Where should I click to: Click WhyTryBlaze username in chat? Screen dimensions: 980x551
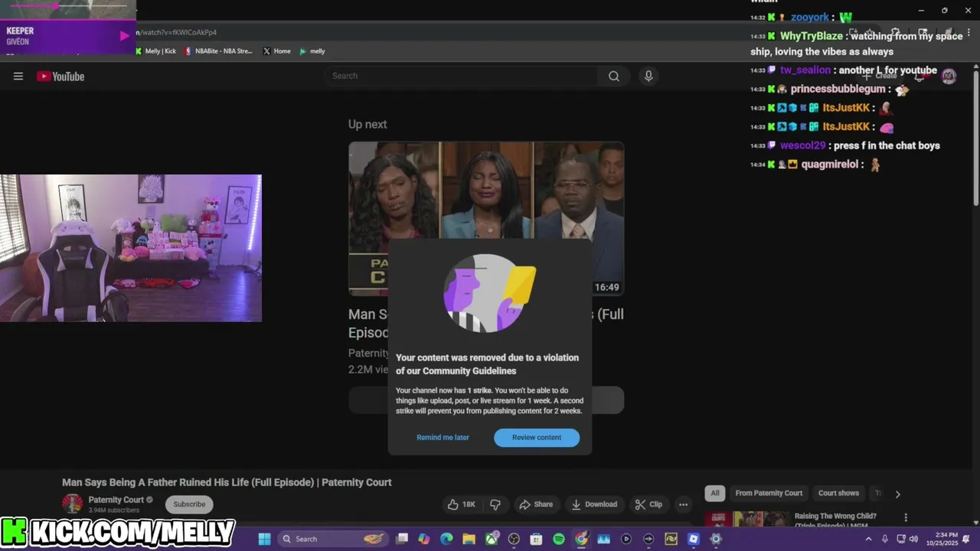pos(812,36)
